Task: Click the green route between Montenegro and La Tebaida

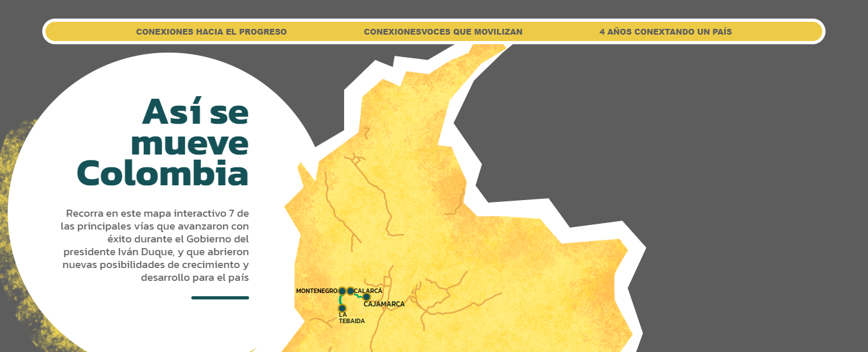Action: [x=340, y=300]
